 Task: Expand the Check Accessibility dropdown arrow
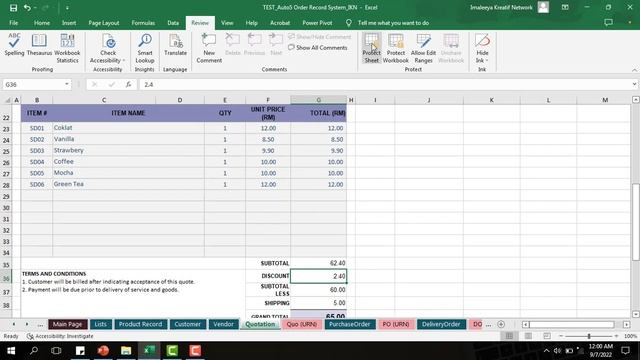click(x=124, y=61)
